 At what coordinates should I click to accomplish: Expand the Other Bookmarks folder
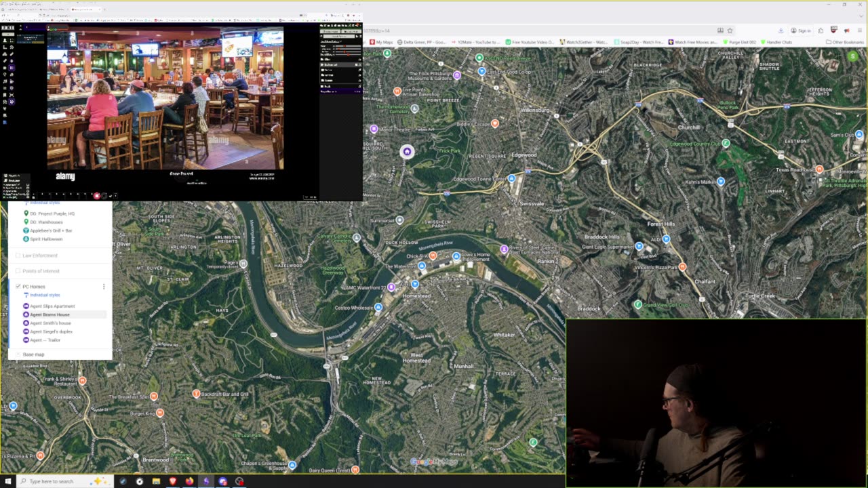pos(846,42)
